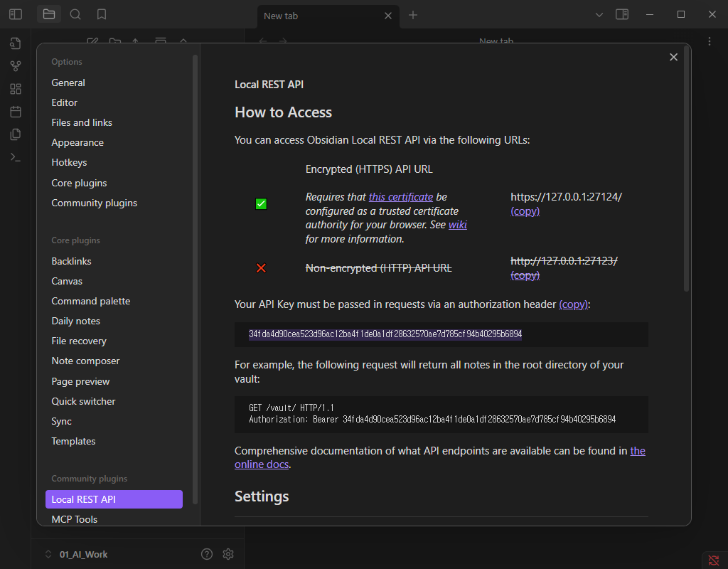The height and width of the screenshot is (569, 728).
Task: Click the settings gear icon
Action: tap(228, 554)
